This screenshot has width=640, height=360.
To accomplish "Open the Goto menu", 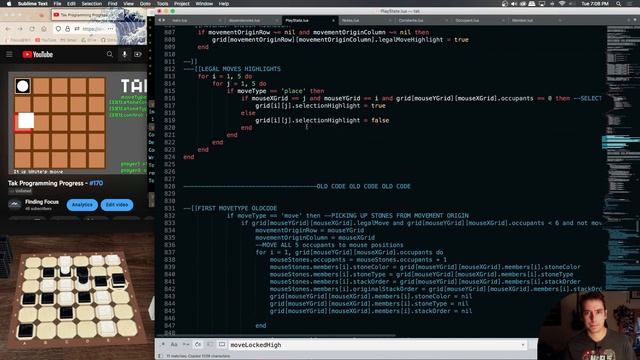I will tap(145, 4).
